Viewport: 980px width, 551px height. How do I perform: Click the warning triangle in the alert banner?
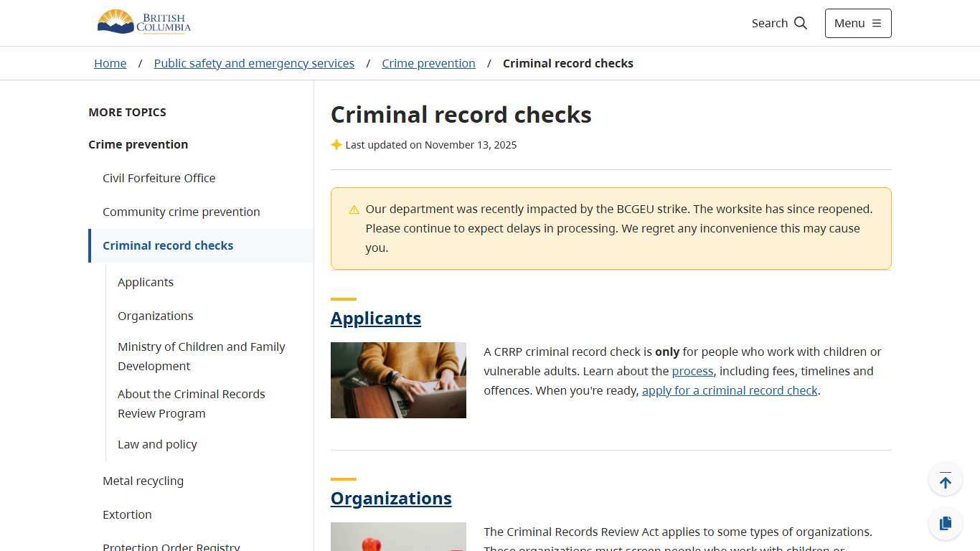click(354, 209)
